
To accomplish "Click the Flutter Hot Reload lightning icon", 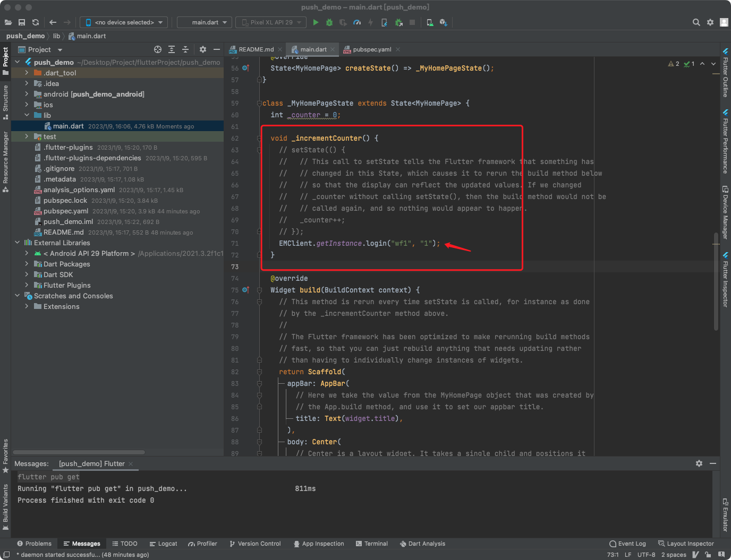I will 370,22.
